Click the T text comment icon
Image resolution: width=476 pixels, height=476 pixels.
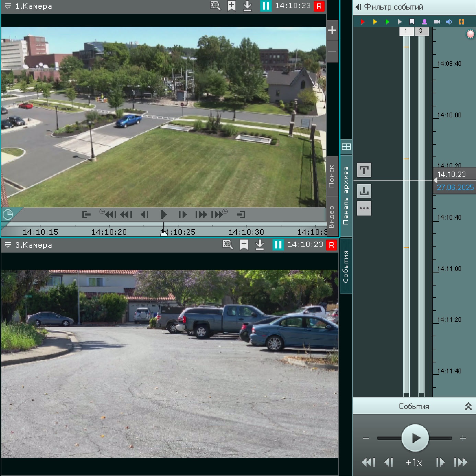(364, 170)
